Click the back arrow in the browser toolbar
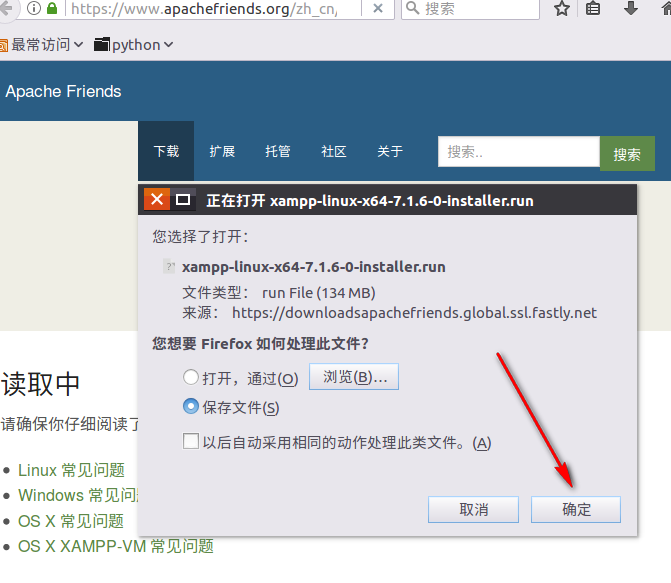 click(x=6, y=8)
